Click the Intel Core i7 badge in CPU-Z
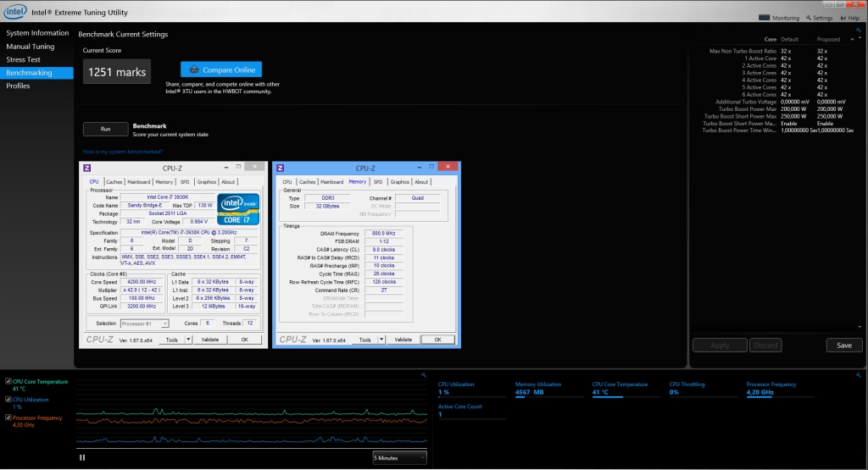Screen dimensions: 868x470 click(238, 208)
